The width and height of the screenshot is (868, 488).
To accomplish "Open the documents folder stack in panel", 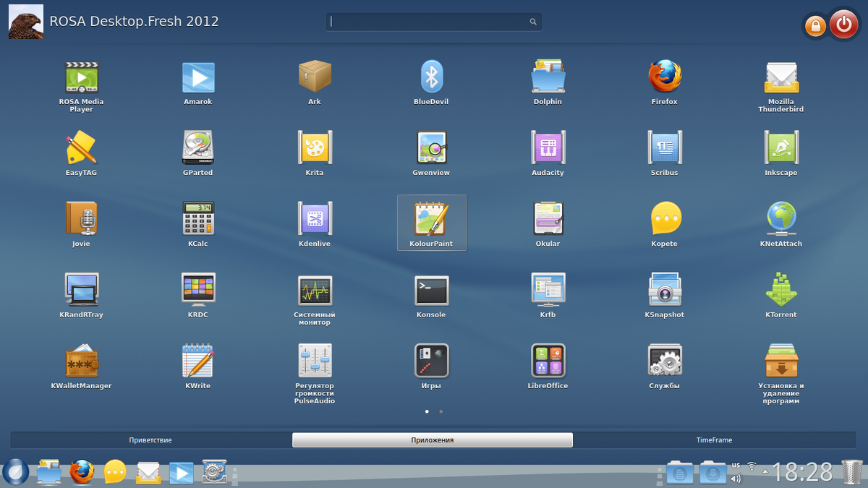I will click(x=679, y=472).
